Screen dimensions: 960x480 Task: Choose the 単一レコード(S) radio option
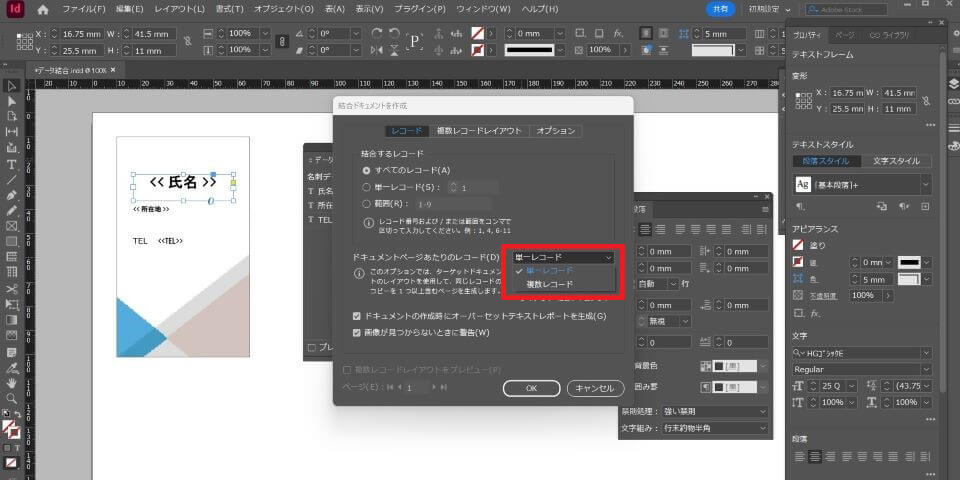[367, 187]
